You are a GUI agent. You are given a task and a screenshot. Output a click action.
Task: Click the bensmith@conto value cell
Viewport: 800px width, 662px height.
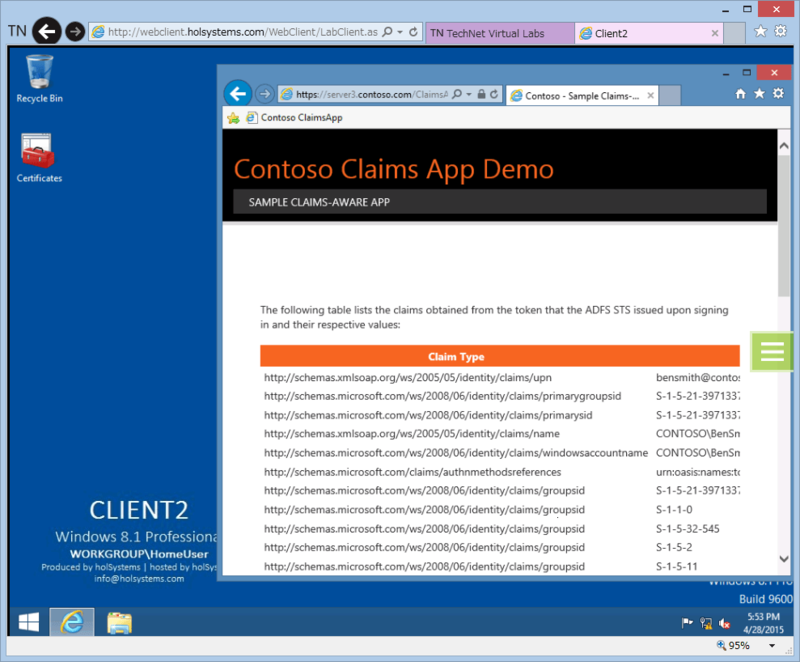pos(697,377)
